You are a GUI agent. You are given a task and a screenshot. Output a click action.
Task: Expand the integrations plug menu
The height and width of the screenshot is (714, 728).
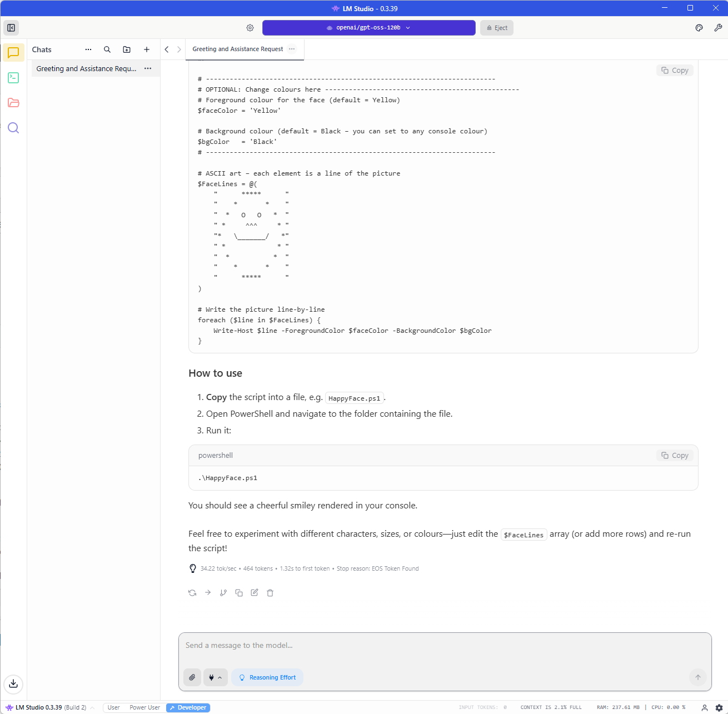(215, 677)
